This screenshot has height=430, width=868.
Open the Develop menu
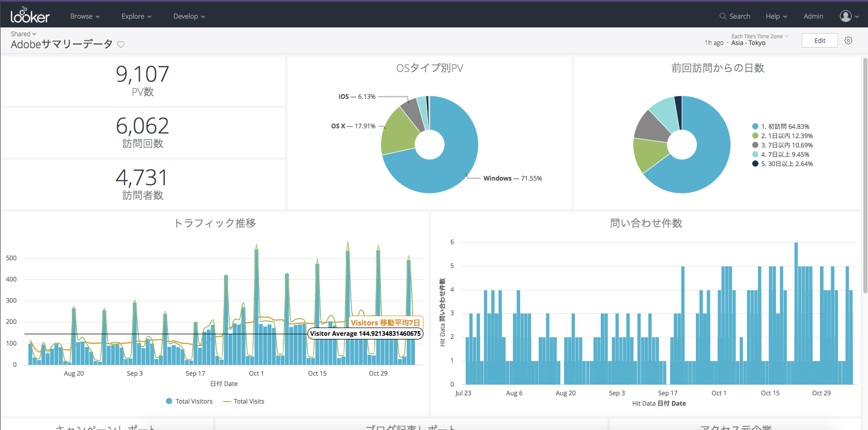189,16
